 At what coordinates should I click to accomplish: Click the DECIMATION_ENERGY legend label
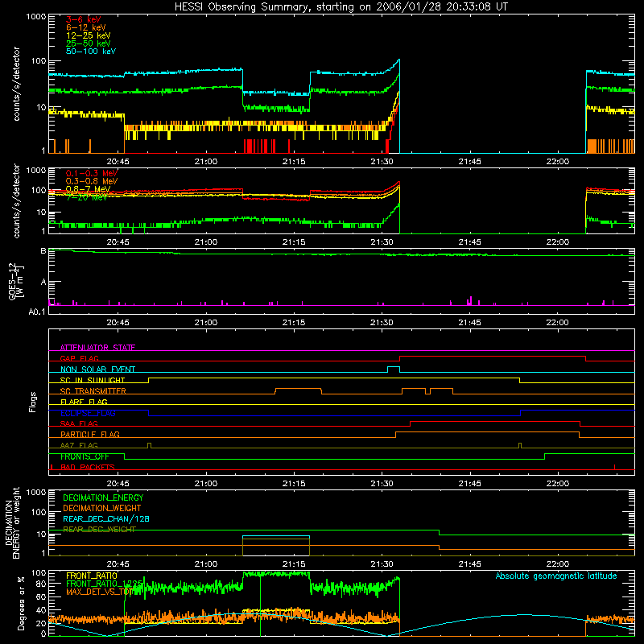pyautogui.click(x=103, y=497)
